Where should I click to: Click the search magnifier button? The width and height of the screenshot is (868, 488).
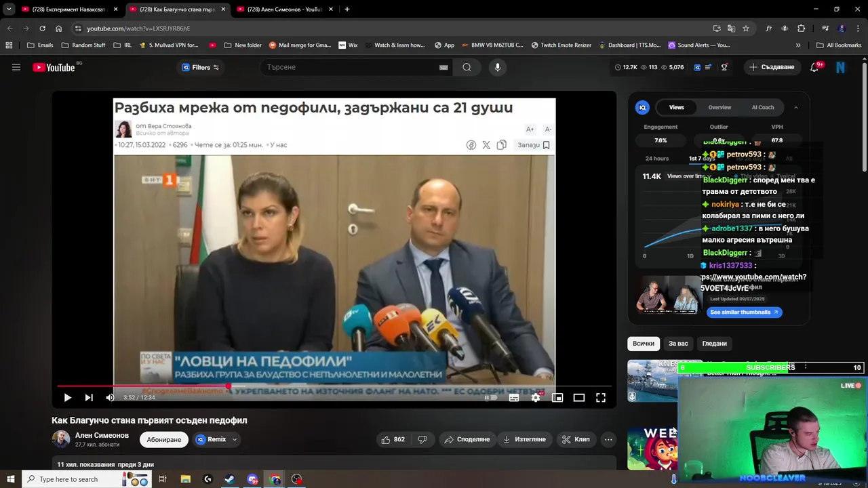[467, 67]
